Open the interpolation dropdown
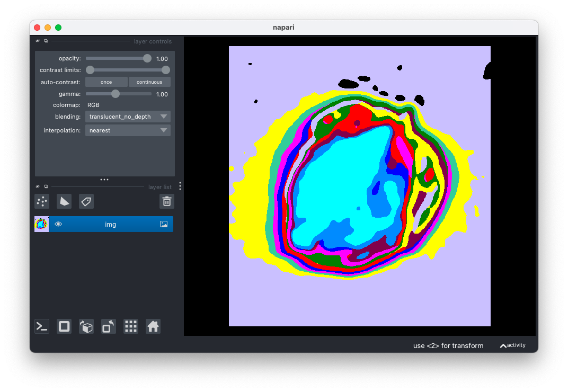Screen dimensions: 568x392 [128, 130]
